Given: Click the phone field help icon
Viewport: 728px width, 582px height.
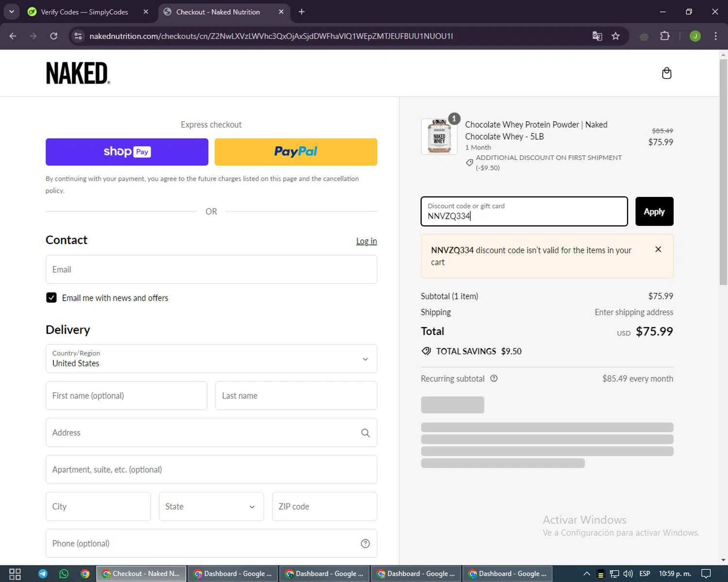Looking at the screenshot, I should click(x=365, y=544).
